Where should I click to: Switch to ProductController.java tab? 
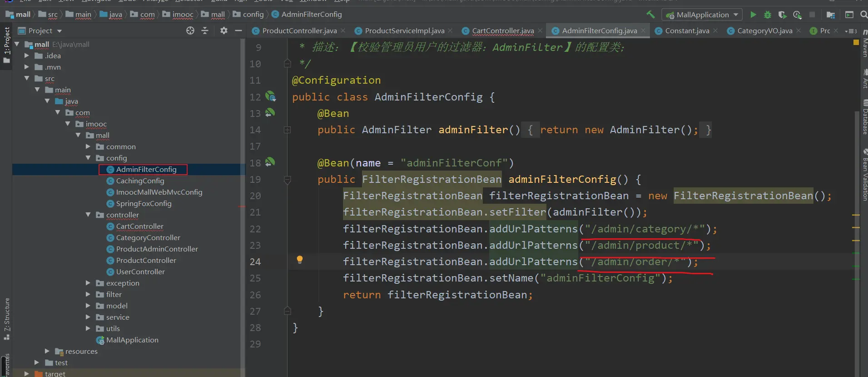299,30
